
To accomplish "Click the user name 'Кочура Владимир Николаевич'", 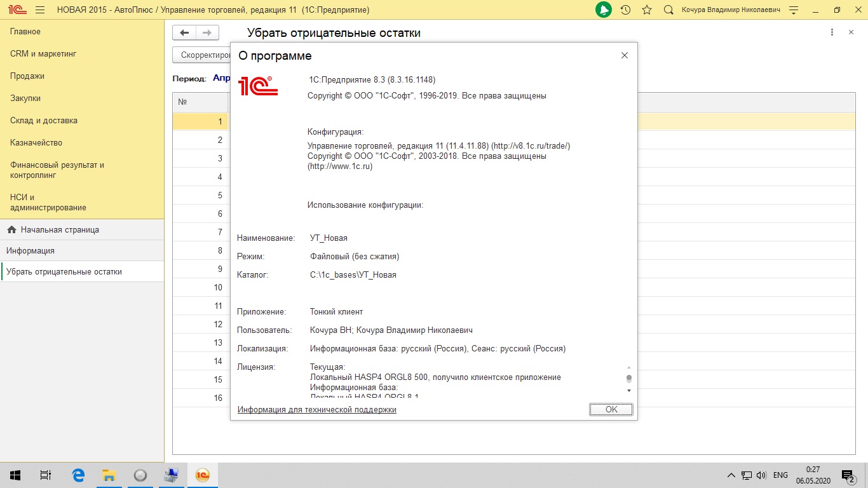I will [x=731, y=10].
